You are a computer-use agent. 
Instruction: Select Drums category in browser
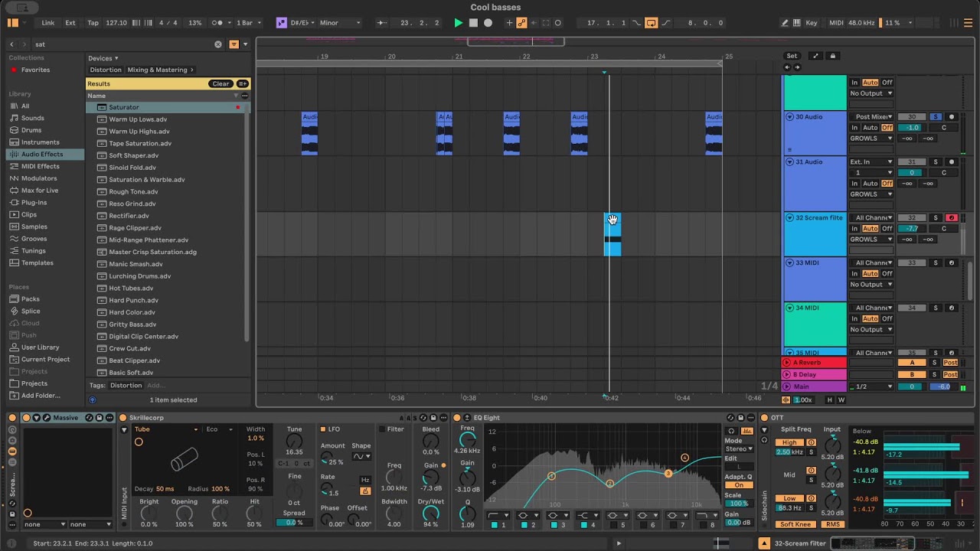tap(31, 130)
